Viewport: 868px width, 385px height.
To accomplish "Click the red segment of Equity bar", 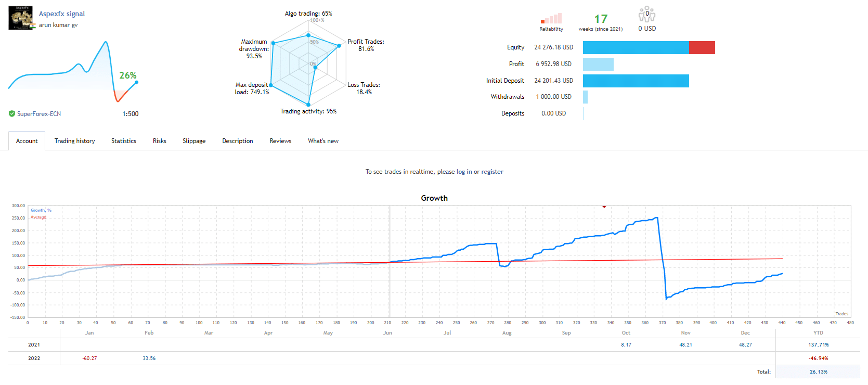I will 702,48.
